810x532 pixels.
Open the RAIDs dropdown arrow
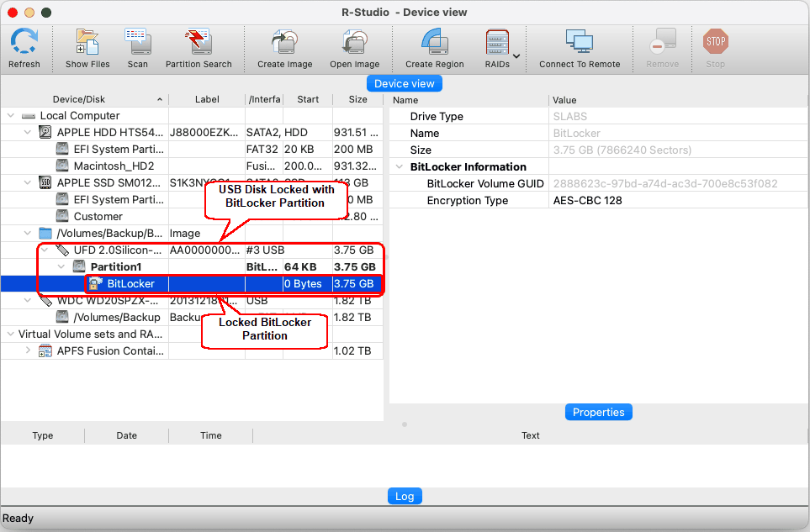tap(516, 55)
